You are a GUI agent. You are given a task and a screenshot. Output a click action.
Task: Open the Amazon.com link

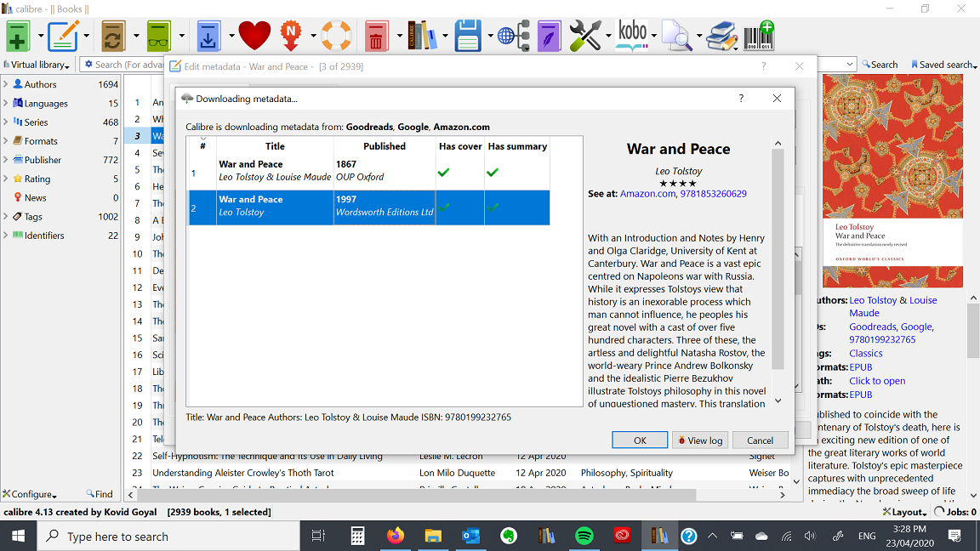[x=647, y=194]
